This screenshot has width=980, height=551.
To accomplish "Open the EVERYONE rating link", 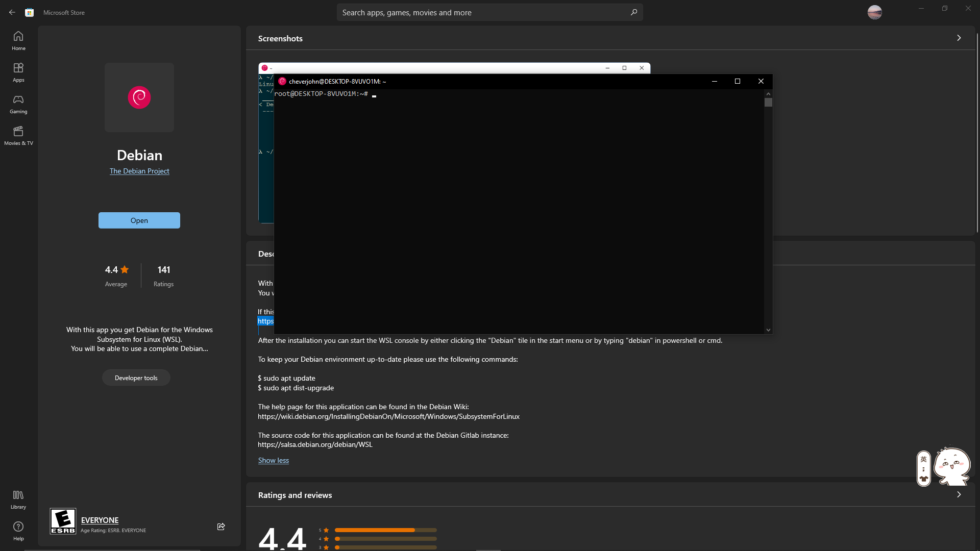I will pos(100,520).
